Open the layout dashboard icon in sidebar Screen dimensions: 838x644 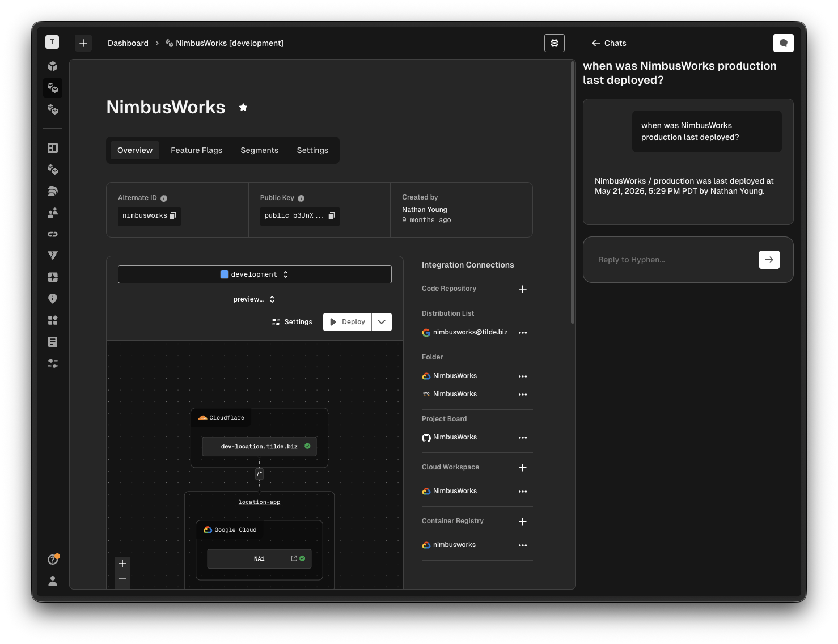click(53, 148)
